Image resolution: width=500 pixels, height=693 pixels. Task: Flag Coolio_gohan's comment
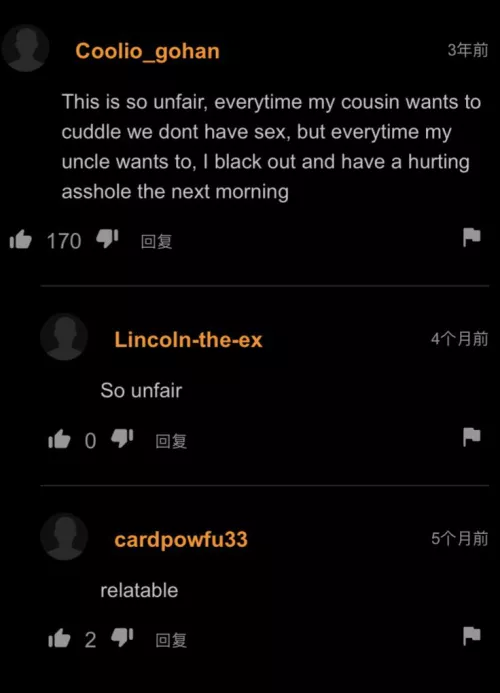coord(472,237)
